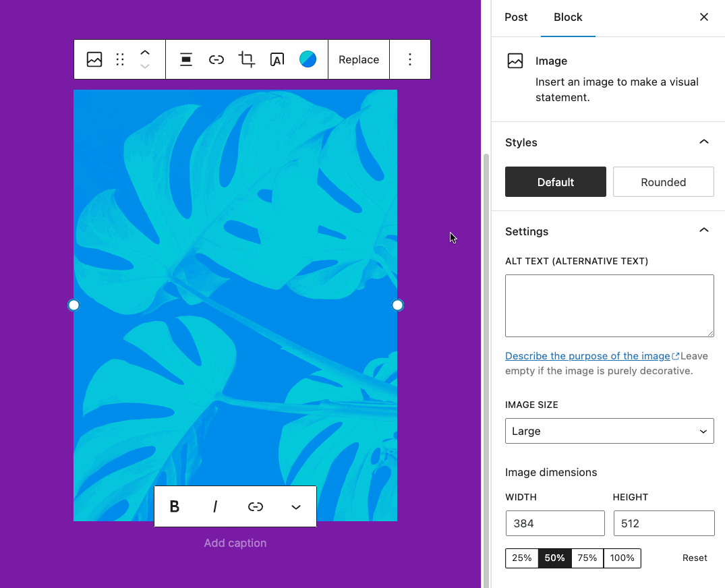Add link from caption toolbar

click(x=256, y=506)
